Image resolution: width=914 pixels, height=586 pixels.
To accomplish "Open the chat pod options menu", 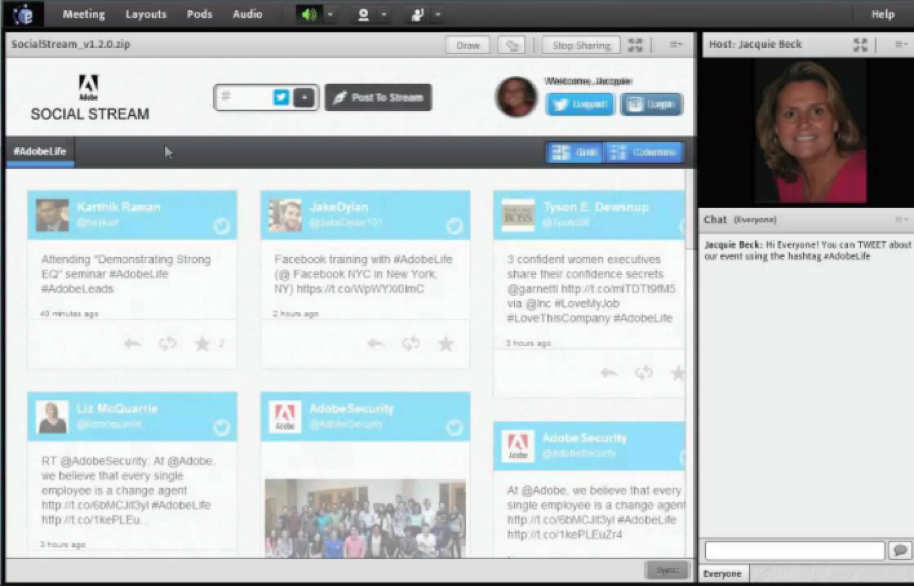I will click(902, 219).
